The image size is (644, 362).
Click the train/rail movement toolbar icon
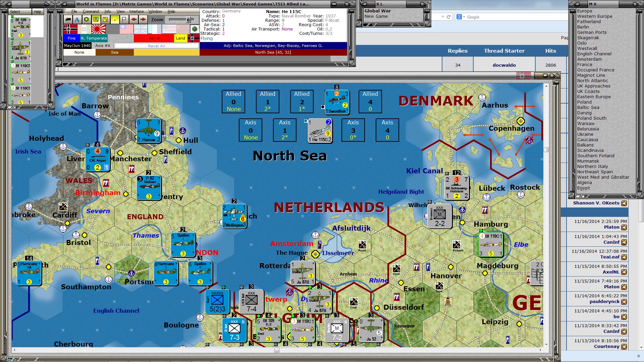point(68,19)
